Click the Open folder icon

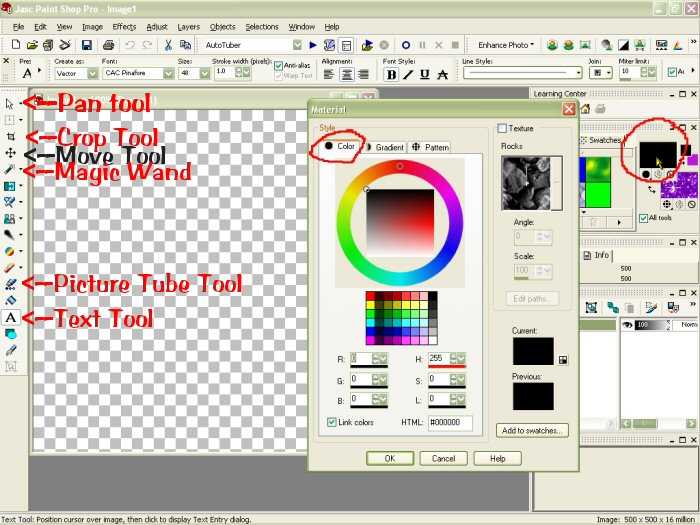(x=32, y=45)
